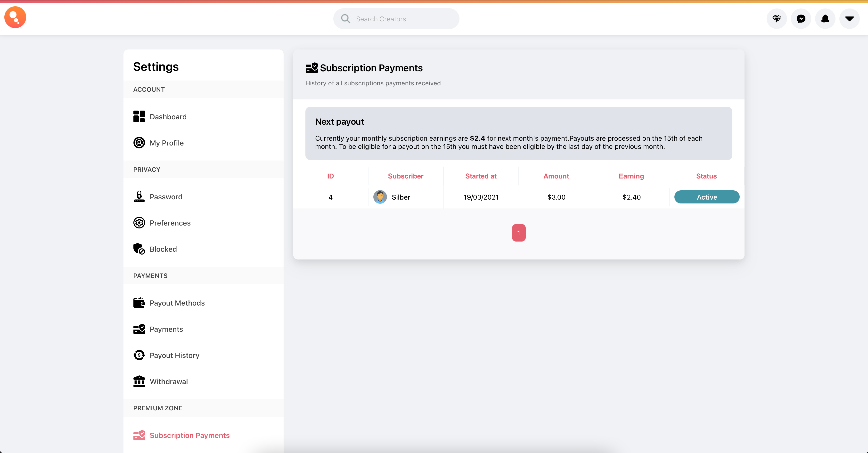Click the Password lock icon
The image size is (868, 453).
139,197
